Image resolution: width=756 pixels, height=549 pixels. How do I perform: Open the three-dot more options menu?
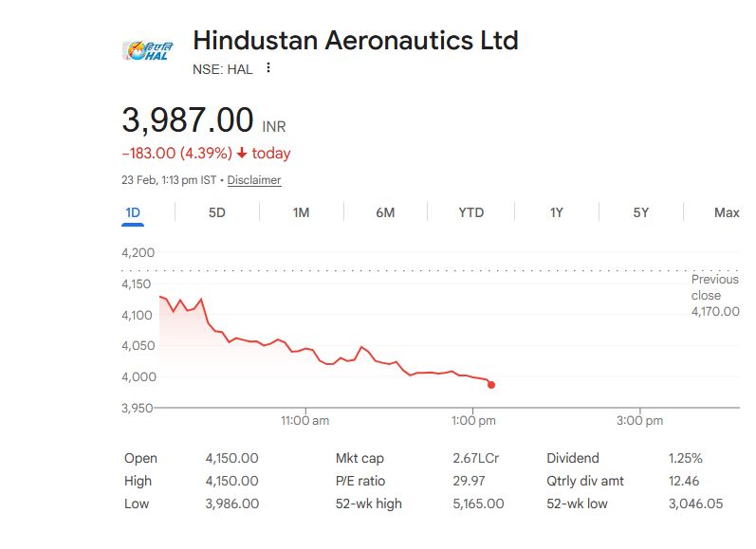(x=268, y=68)
